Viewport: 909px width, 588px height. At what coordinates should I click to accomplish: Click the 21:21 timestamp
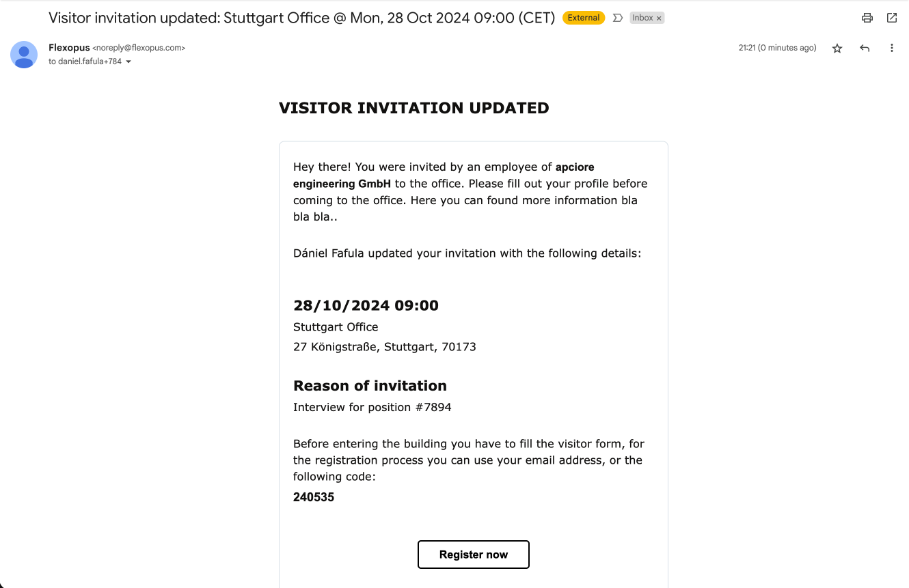click(777, 48)
